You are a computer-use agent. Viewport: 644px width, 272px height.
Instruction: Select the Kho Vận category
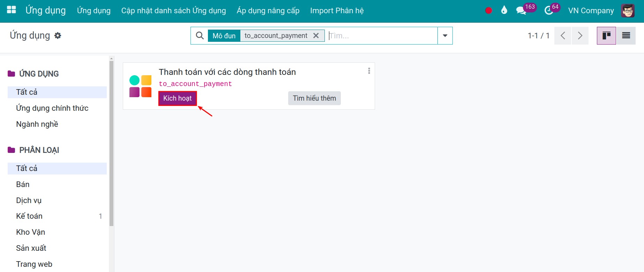57,232
